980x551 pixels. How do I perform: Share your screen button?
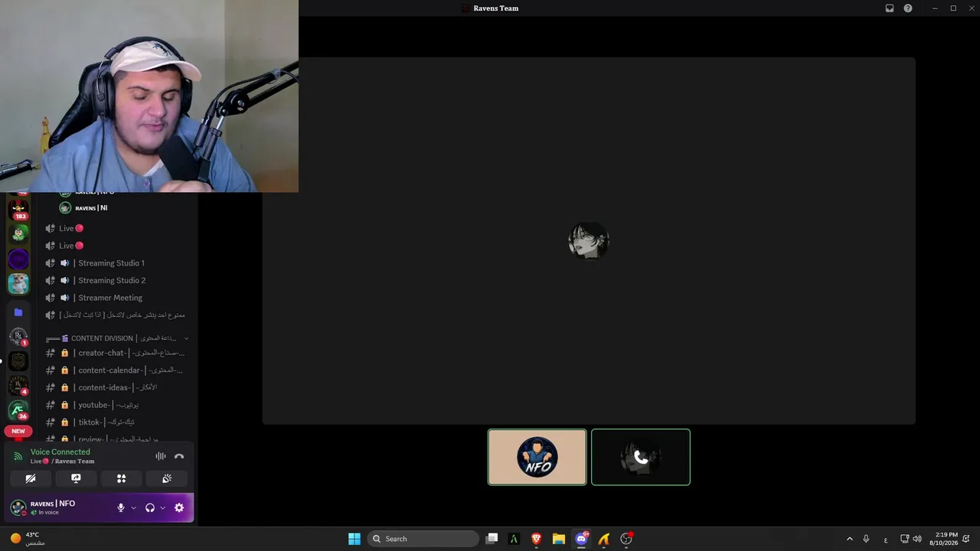pos(76,478)
